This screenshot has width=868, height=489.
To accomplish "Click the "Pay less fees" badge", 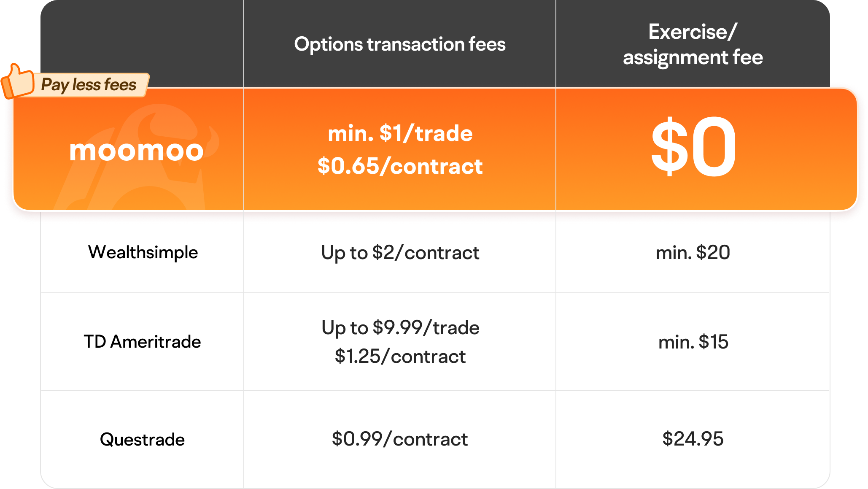I will 89,85.
